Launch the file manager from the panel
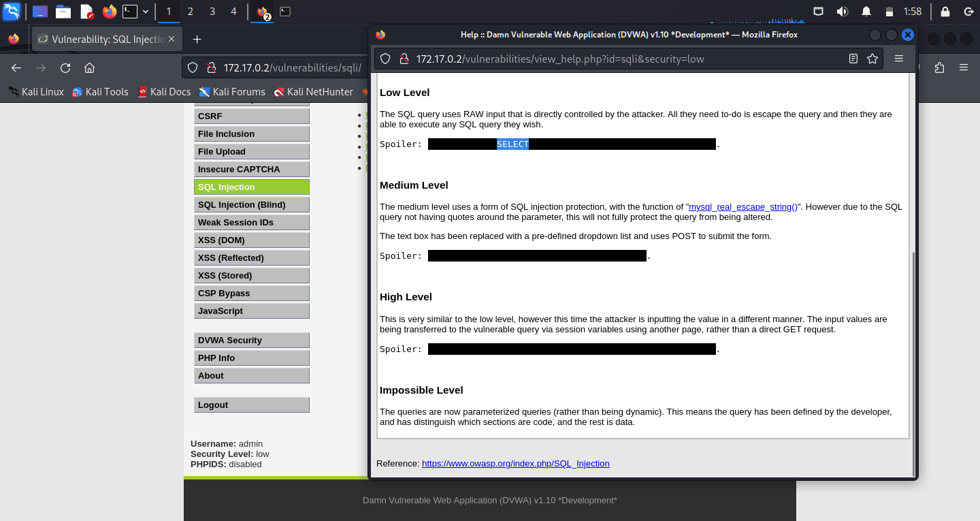 pyautogui.click(x=63, y=11)
